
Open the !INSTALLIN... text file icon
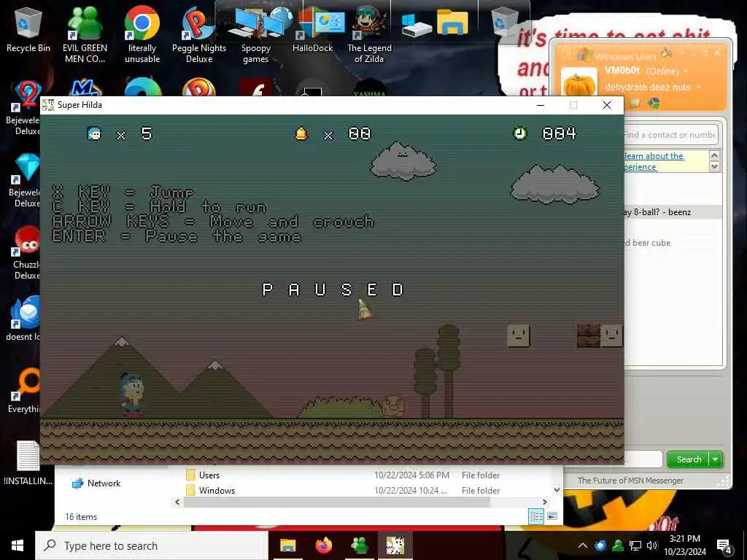28,463
